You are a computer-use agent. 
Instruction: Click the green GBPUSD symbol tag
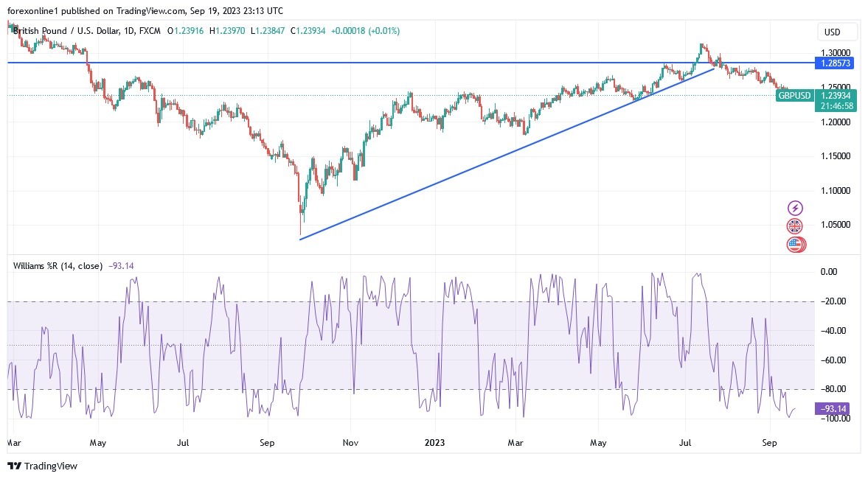794,96
